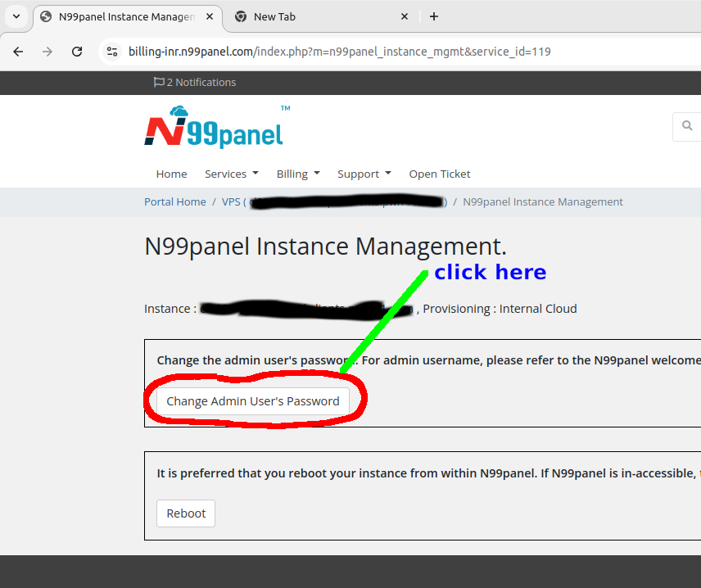
Task: Expand the Services dropdown menu
Action: [231, 174]
